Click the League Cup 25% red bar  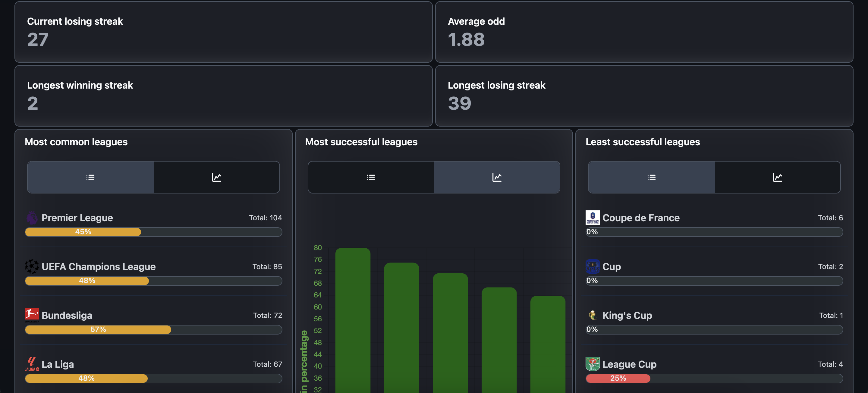(618, 378)
